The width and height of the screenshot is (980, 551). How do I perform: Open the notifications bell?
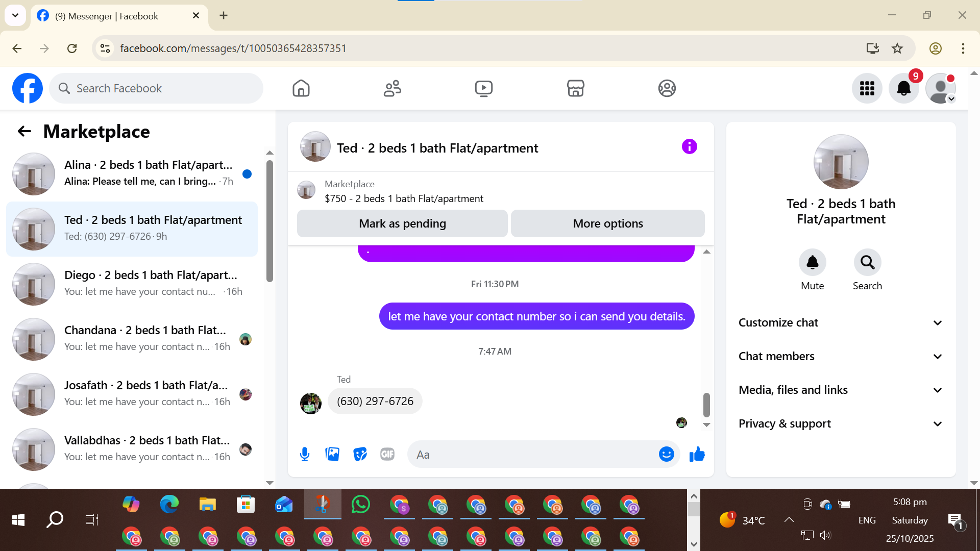(x=903, y=88)
